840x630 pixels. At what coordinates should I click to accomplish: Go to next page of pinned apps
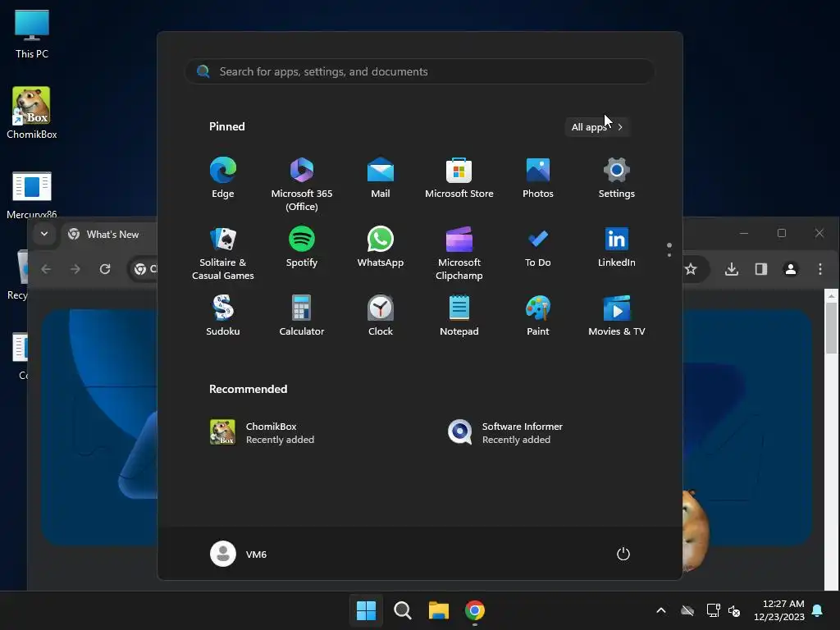click(669, 255)
